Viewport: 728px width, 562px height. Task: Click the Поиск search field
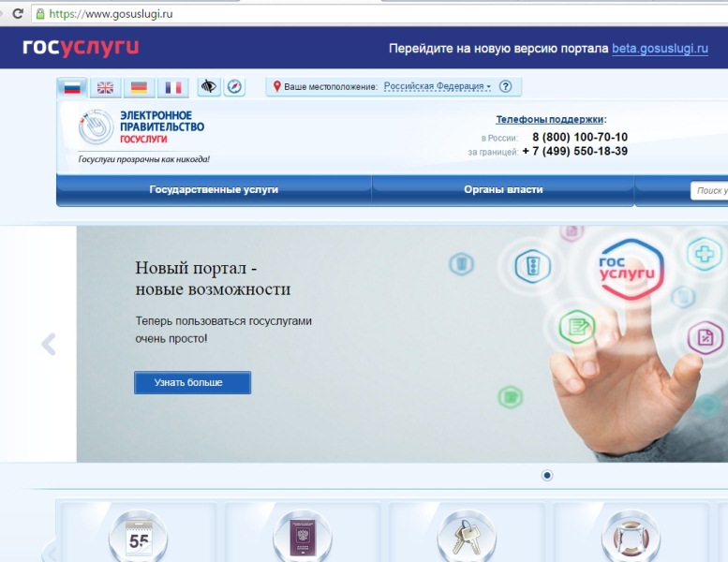709,190
